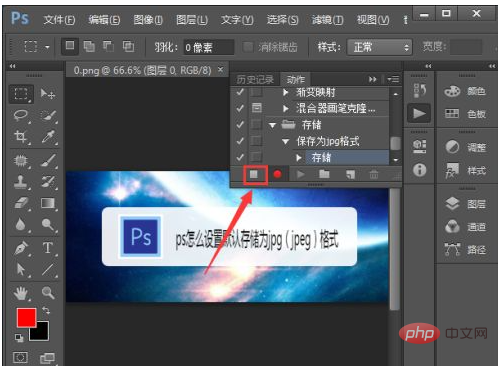
Task: Select the Dodge tool
Action: (48, 224)
